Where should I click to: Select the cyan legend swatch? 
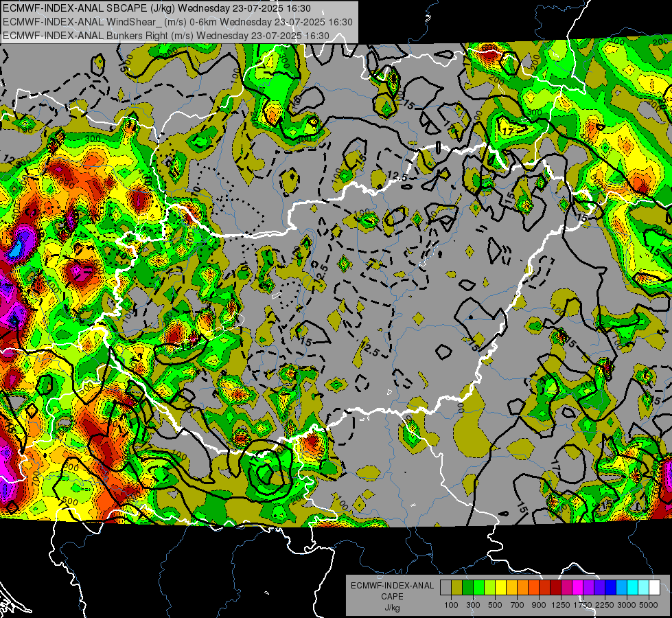[633, 587]
